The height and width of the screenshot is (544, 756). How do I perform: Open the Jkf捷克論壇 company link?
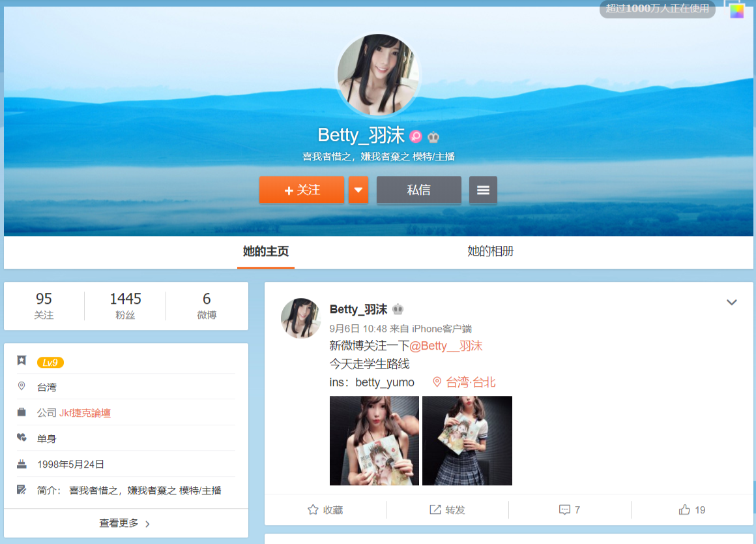click(85, 413)
